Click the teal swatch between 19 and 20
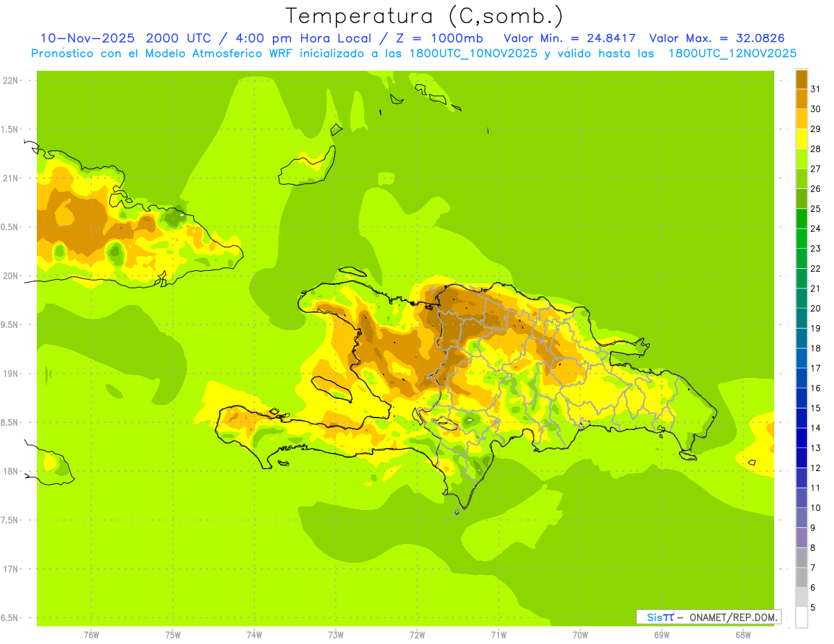The height and width of the screenshot is (644, 834). coord(801,318)
